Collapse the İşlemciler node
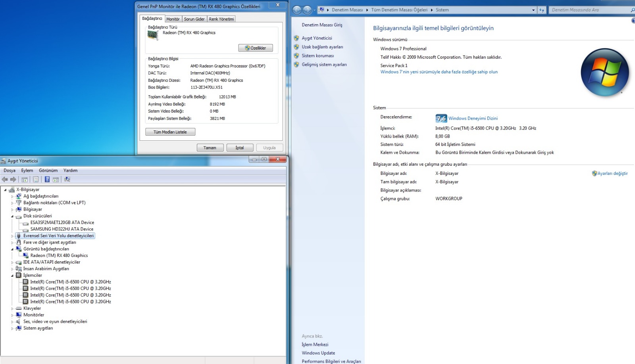Screen dimensions: 635x364 12,276
